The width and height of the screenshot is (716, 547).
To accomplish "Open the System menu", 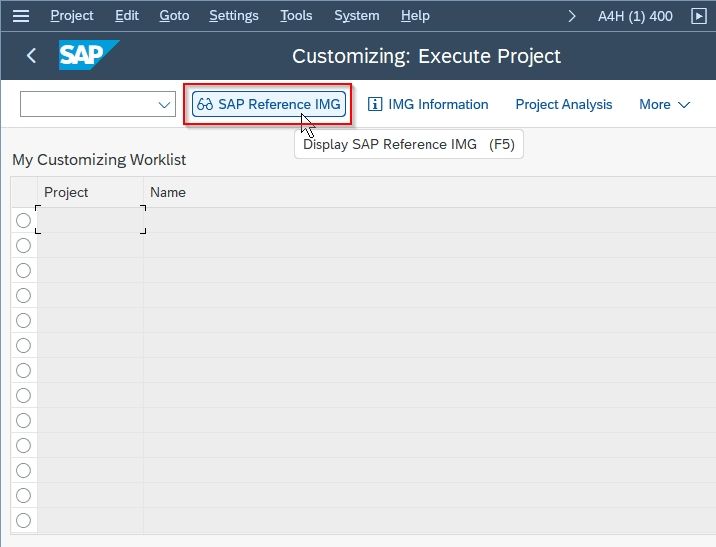I will click(x=357, y=16).
